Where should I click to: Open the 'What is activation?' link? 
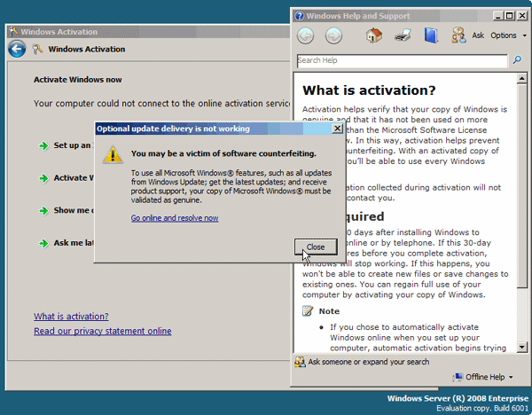pos(71,317)
